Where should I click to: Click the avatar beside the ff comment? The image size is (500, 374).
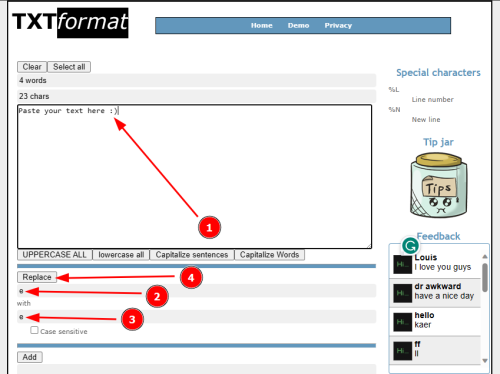coord(402,351)
